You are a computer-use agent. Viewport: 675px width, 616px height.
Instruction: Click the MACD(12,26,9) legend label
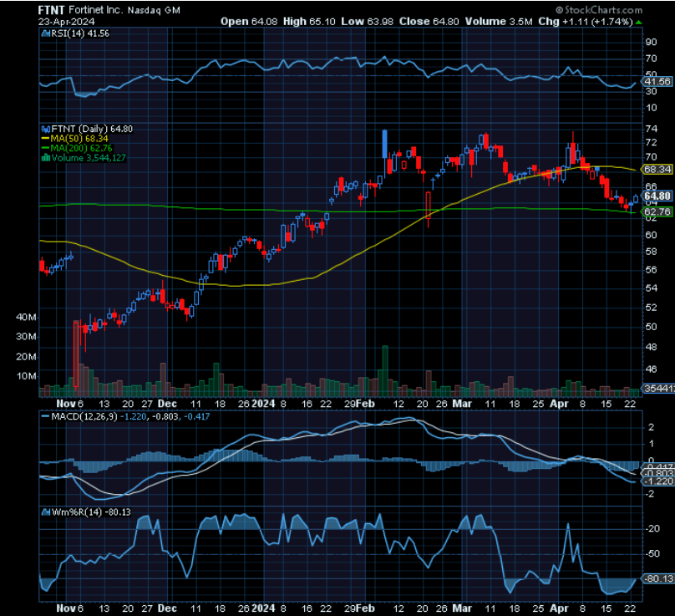[84, 416]
